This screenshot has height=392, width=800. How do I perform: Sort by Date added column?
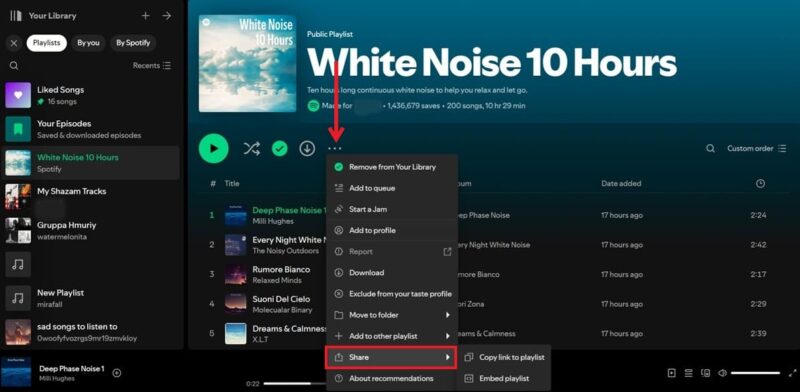point(621,183)
